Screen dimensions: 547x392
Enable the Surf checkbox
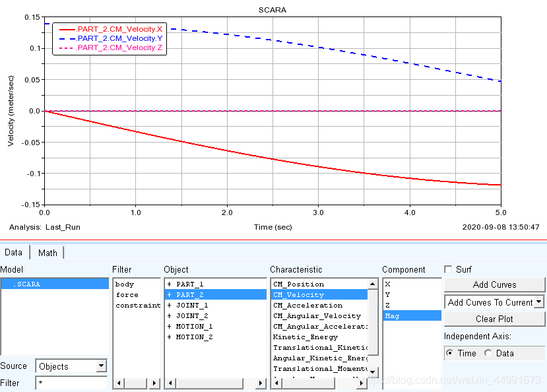(449, 270)
